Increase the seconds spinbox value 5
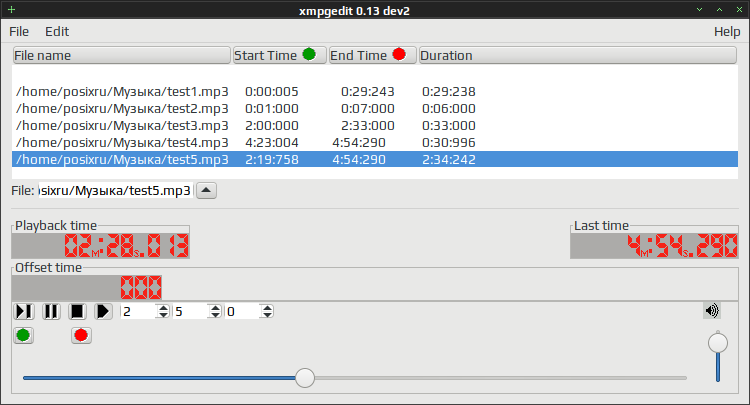 [x=216, y=308]
